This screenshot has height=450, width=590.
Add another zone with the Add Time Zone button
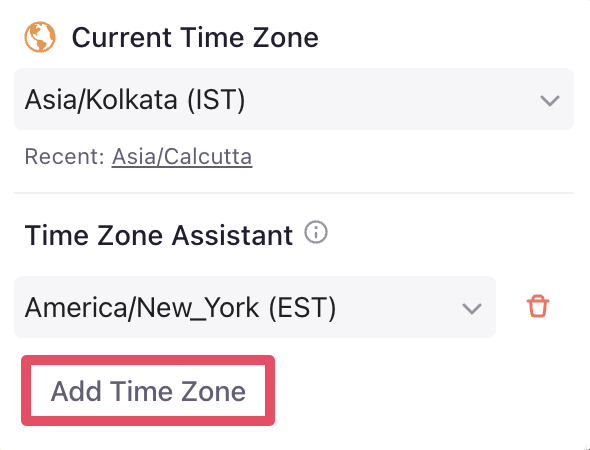(x=148, y=391)
